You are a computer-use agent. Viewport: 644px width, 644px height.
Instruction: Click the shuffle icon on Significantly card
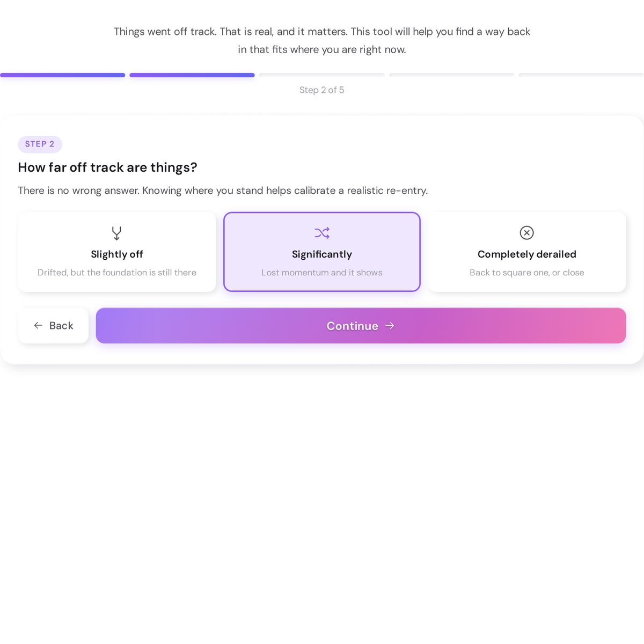point(322,233)
